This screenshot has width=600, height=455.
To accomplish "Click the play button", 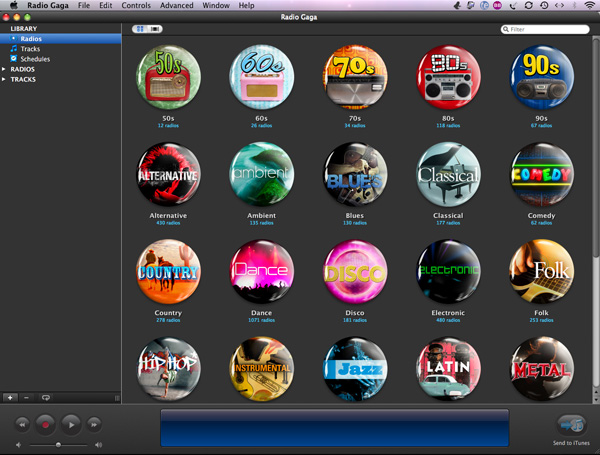I will coord(71,423).
